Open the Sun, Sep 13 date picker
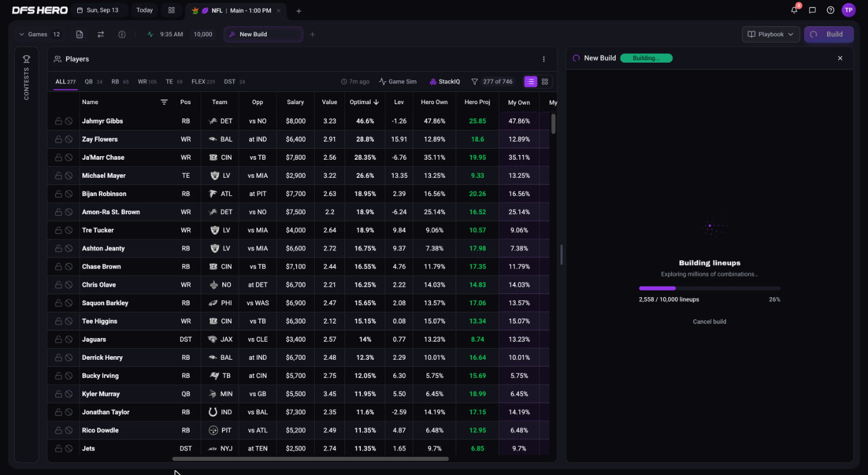The width and height of the screenshot is (868, 475). tap(98, 11)
